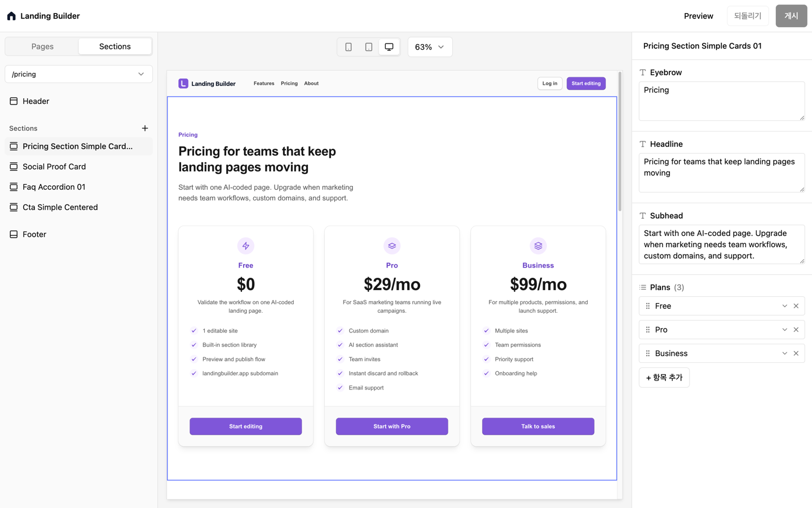
Task: Click the 게시 publish button
Action: coord(791,16)
